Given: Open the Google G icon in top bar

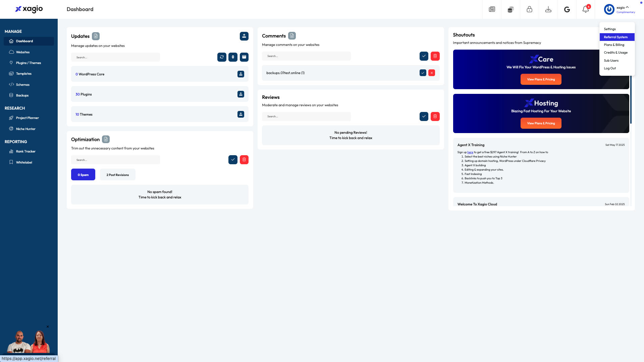Looking at the screenshot, I should point(567,9).
